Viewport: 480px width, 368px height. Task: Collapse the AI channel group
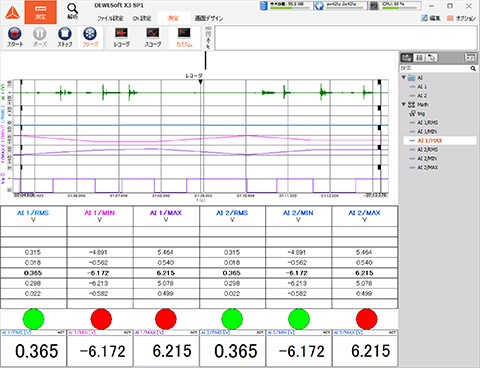coord(404,77)
